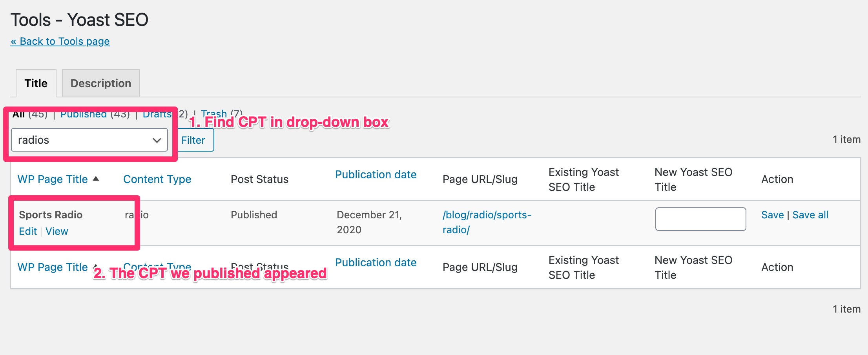Switch to the Description tab
868x355 pixels.
(x=101, y=83)
